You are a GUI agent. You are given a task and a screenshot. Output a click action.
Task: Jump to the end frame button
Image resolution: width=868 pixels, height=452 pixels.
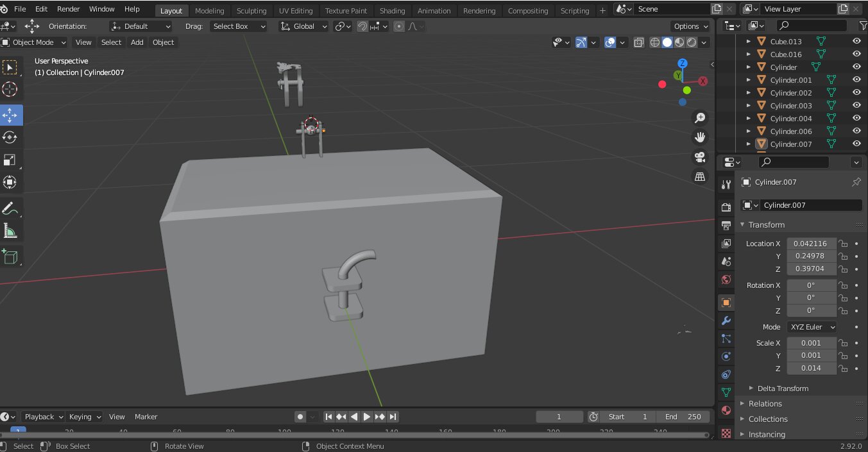click(393, 417)
